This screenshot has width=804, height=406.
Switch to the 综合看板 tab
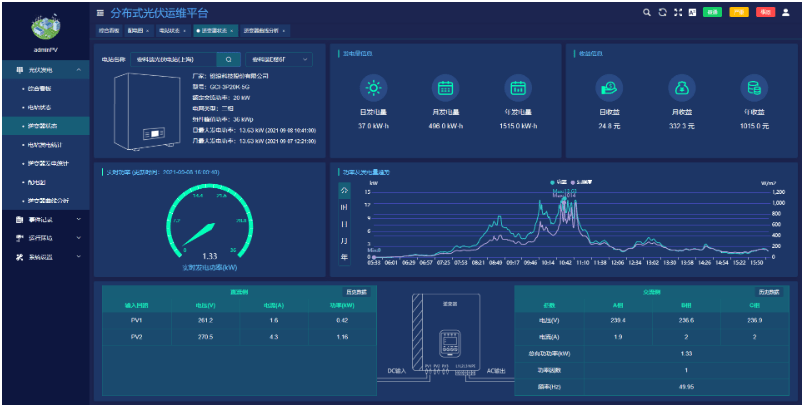click(x=108, y=32)
